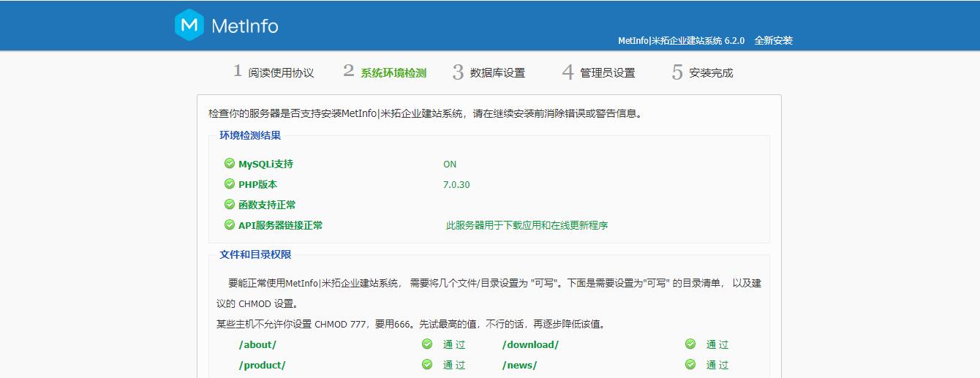Click the 通过 status for /about/
Image resolution: width=980 pixels, height=378 pixels.
point(454,344)
